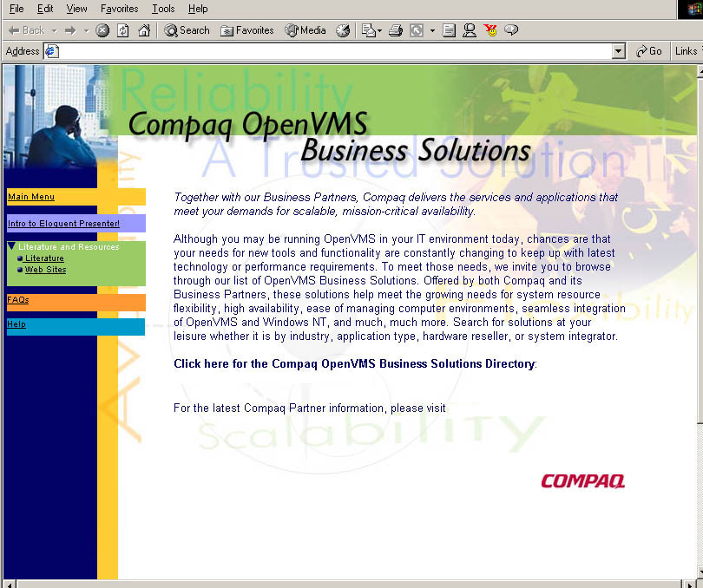The height and width of the screenshot is (588, 703).
Task: Collapse the Literature and Resources triangle
Action: [11, 246]
